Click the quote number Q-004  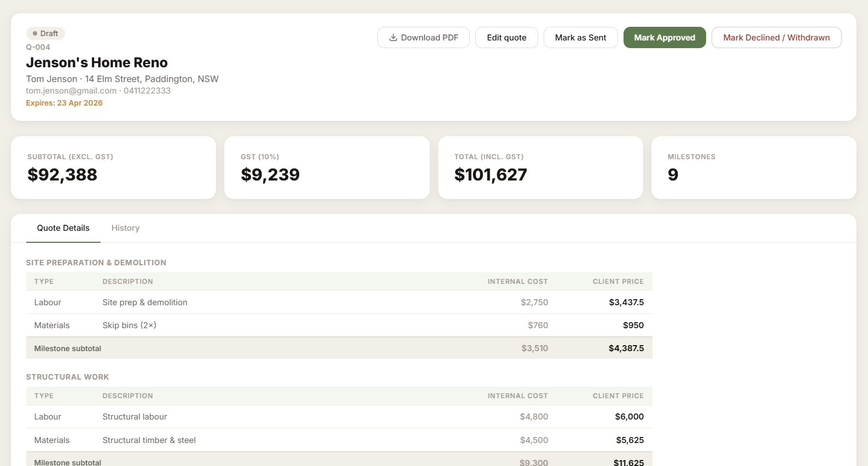click(x=38, y=47)
